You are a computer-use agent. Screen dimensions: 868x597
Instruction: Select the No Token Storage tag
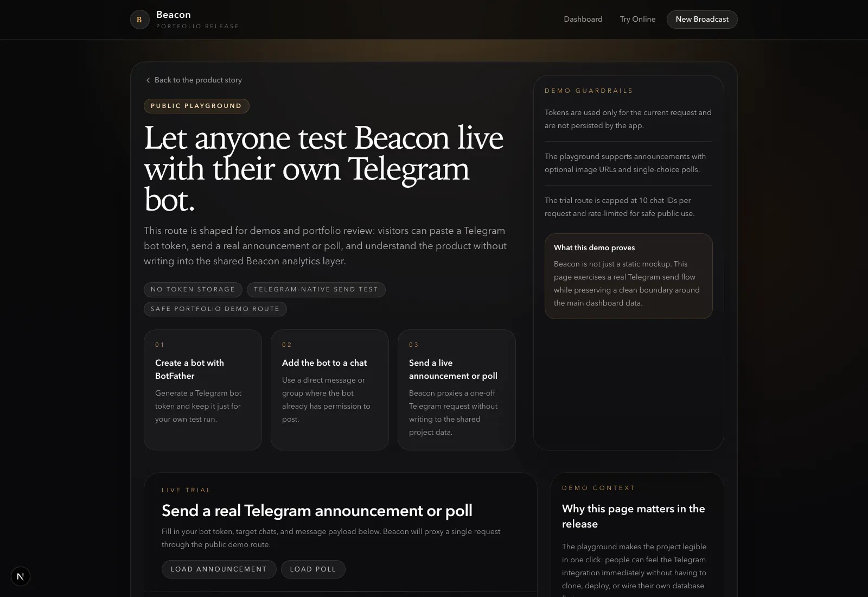tap(193, 289)
